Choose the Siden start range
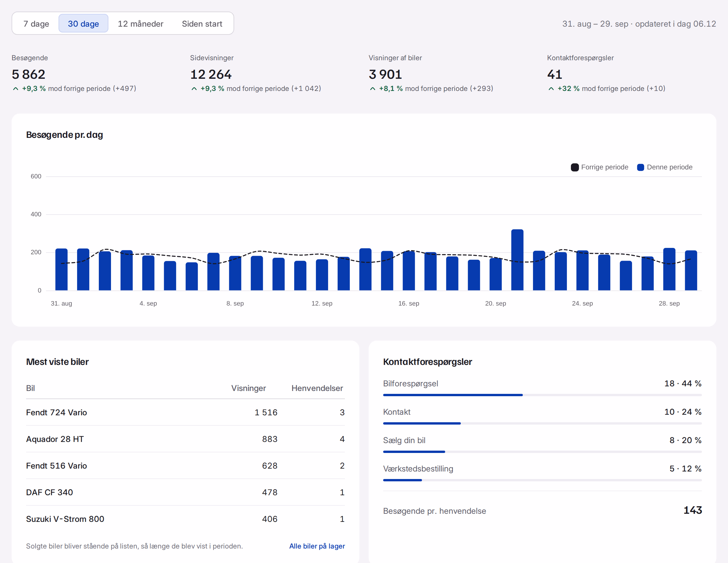The height and width of the screenshot is (563, 728). (202, 24)
